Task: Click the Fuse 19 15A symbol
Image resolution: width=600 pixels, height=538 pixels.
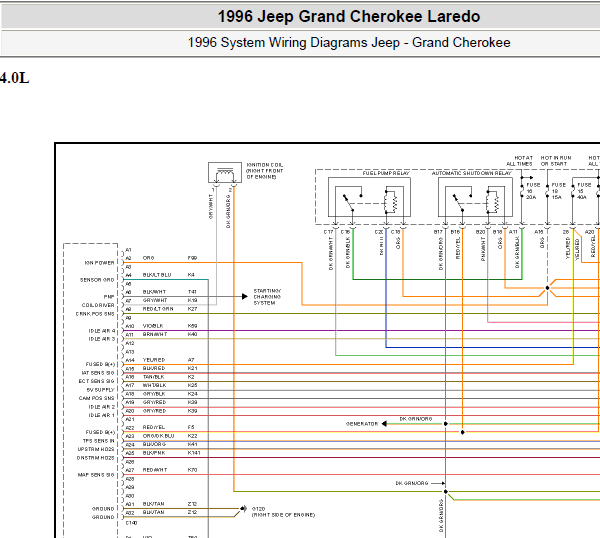Action: (548, 191)
